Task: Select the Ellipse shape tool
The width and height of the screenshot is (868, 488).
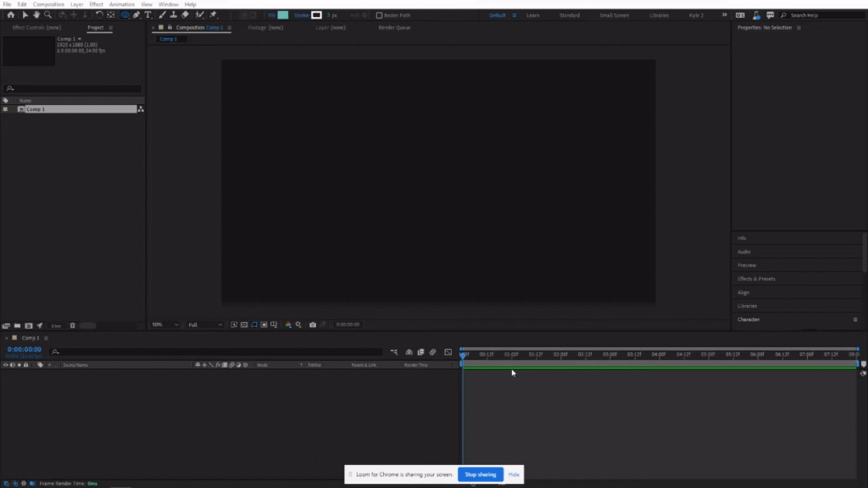Action: point(125,15)
